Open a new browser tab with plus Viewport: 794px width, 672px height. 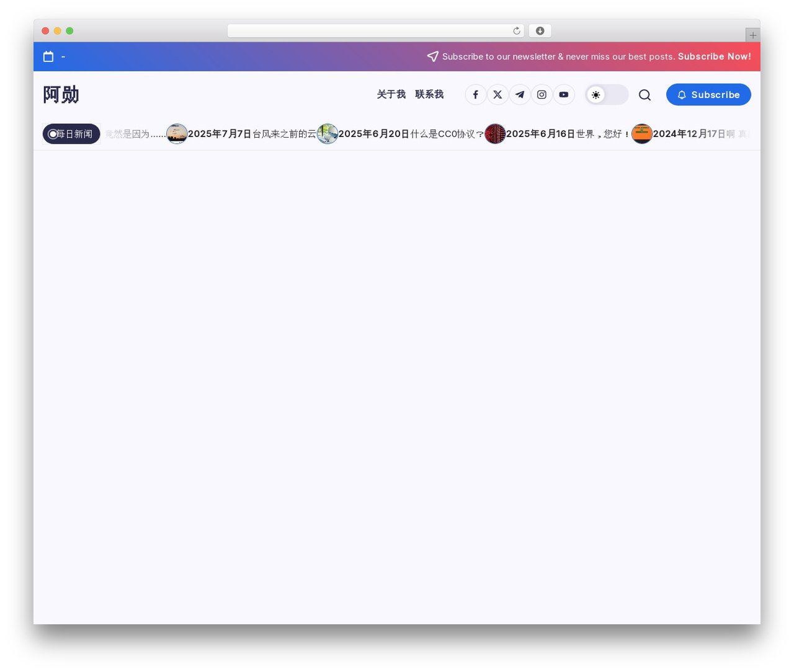(x=753, y=35)
